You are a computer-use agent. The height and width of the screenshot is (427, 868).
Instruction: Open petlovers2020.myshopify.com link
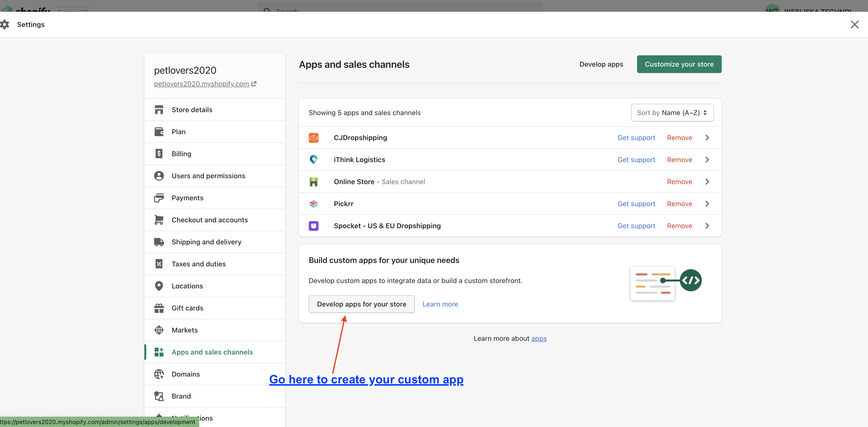201,84
